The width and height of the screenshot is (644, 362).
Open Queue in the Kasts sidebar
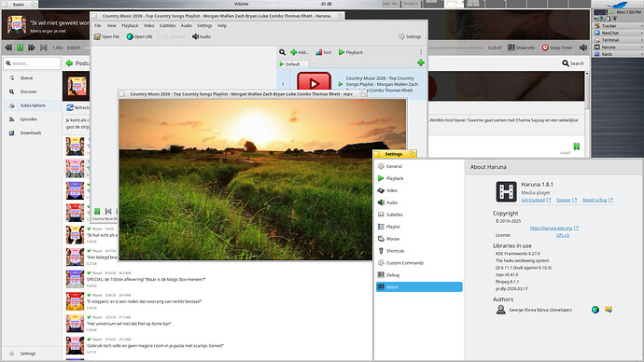pyautogui.click(x=32, y=77)
